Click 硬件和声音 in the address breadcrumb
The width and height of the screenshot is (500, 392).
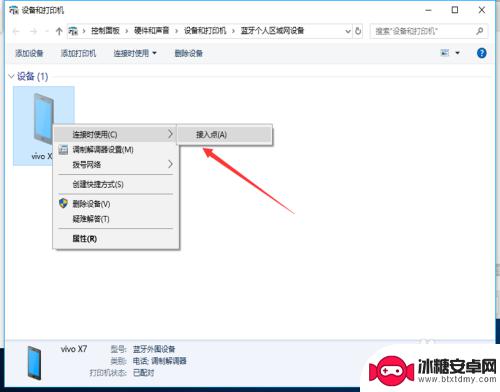(151, 31)
